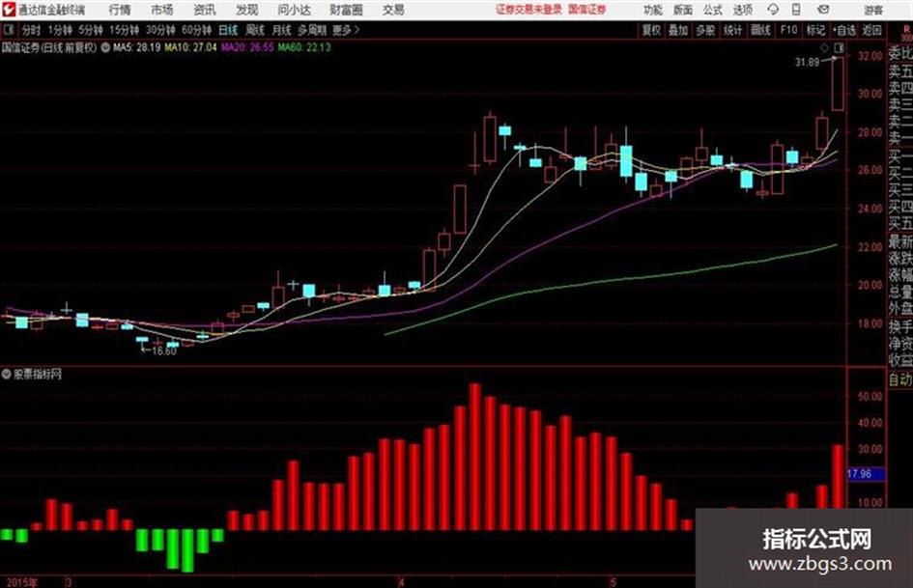913x588 pixels.
Task: Click the MA60: 22.13 indicator value
Action: click(x=304, y=47)
